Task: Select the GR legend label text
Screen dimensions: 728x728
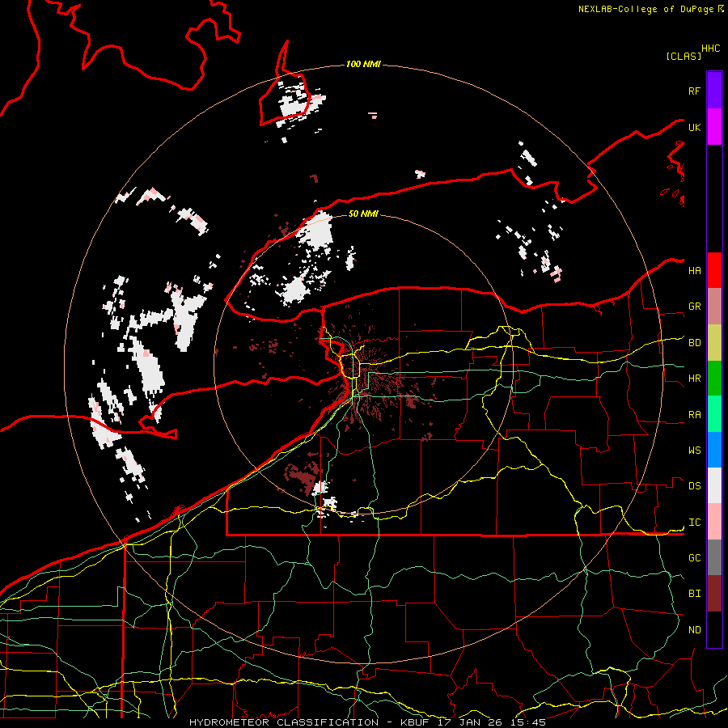Action: pos(694,307)
